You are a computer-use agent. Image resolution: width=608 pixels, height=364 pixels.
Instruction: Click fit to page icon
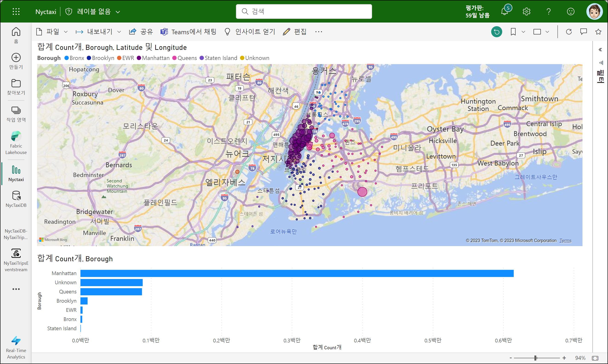(x=595, y=358)
